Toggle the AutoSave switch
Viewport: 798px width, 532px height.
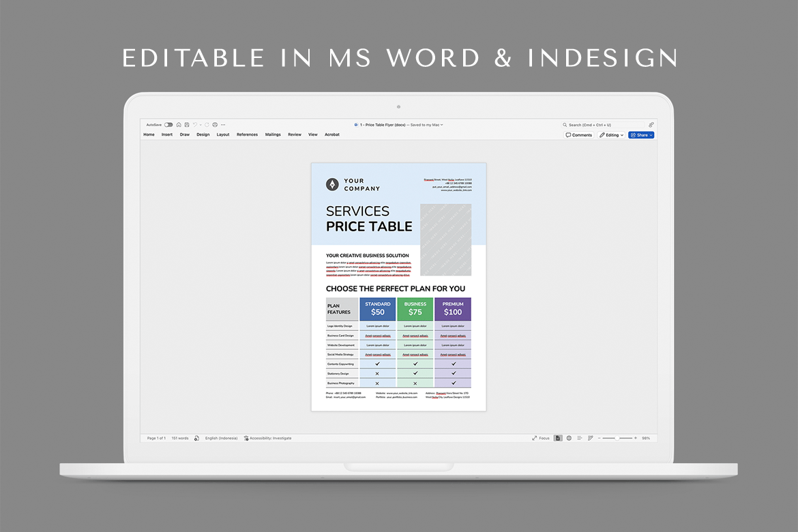coord(168,125)
